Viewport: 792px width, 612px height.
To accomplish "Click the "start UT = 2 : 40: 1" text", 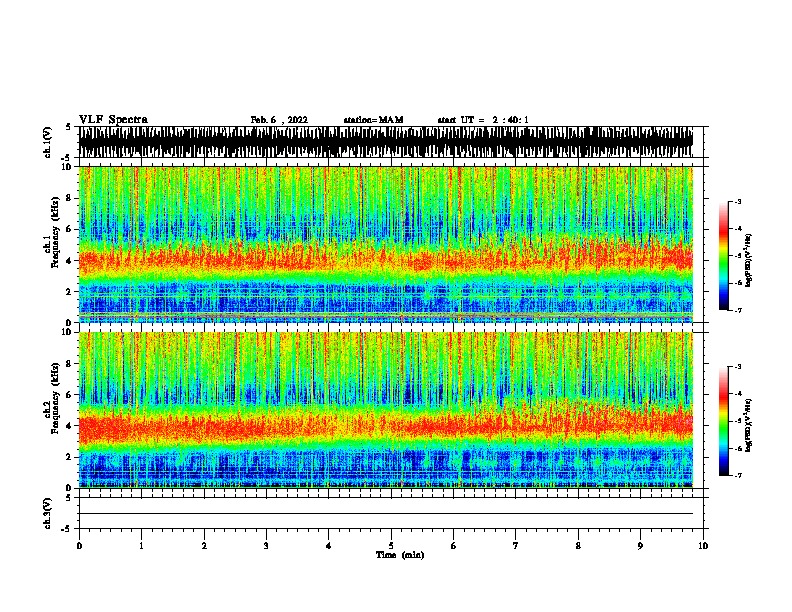I will coord(483,120).
